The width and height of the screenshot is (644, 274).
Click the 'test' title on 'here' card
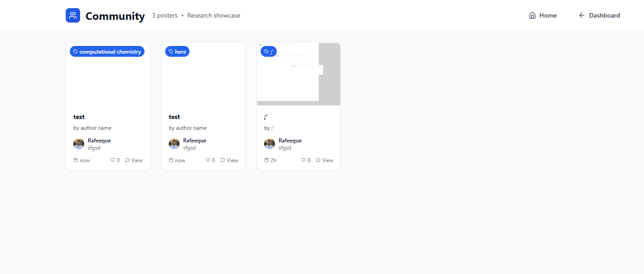tap(175, 117)
